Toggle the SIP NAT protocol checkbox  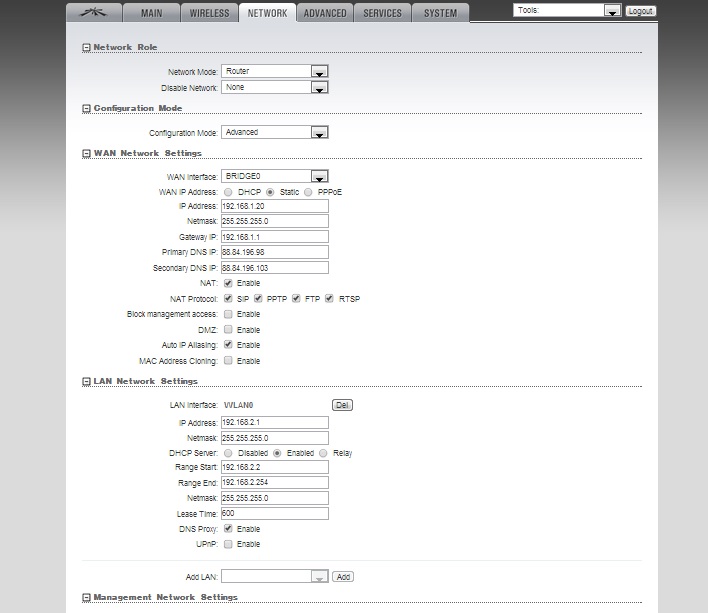click(228, 298)
